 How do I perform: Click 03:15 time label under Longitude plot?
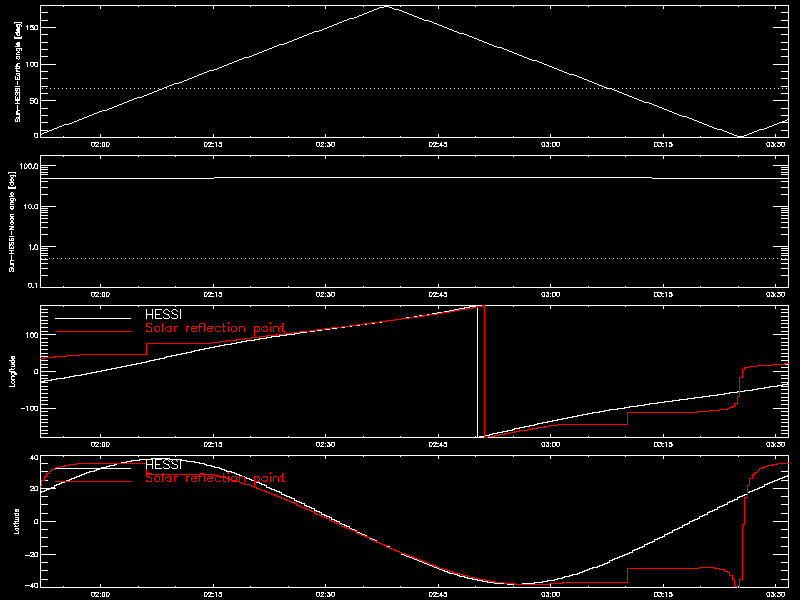(663, 444)
